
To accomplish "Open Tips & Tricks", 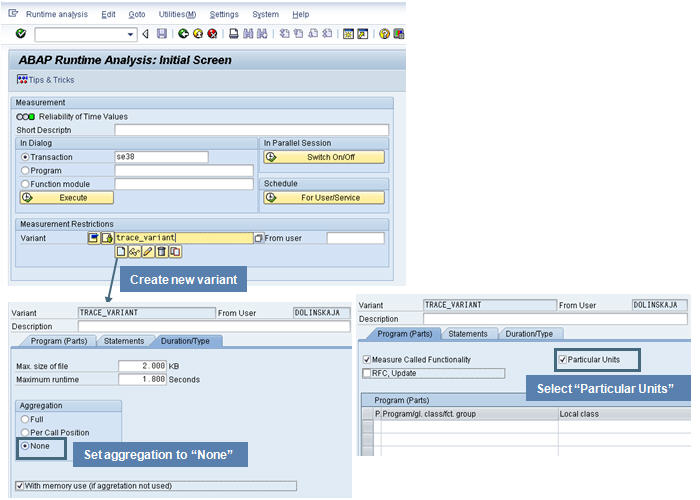I will pyautogui.click(x=46, y=80).
